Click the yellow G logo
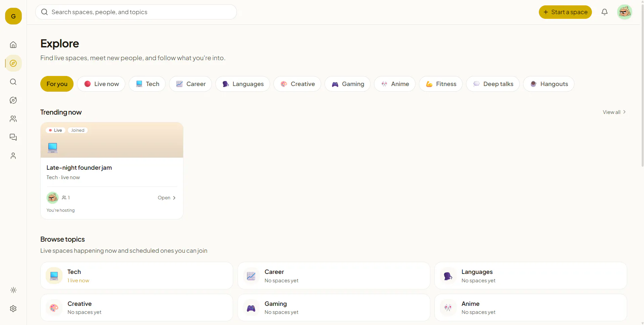Viewport: 644px width, 325px height. (x=13, y=16)
